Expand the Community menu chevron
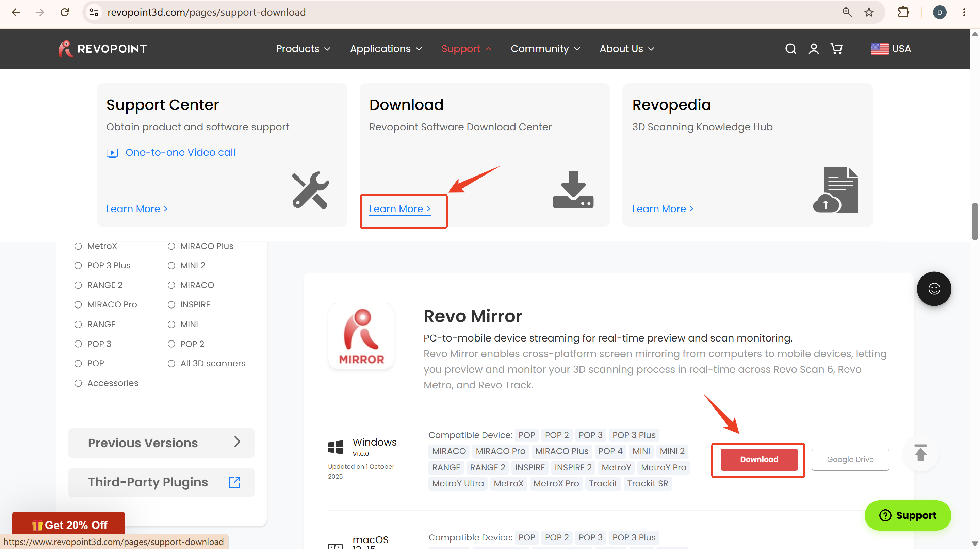980x549 pixels. coord(577,49)
